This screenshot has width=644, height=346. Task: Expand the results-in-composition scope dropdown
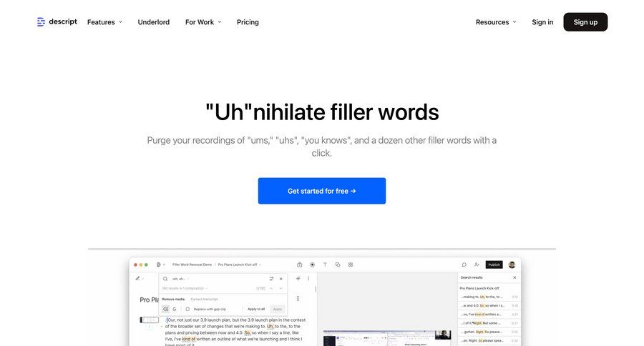[x=185, y=289]
